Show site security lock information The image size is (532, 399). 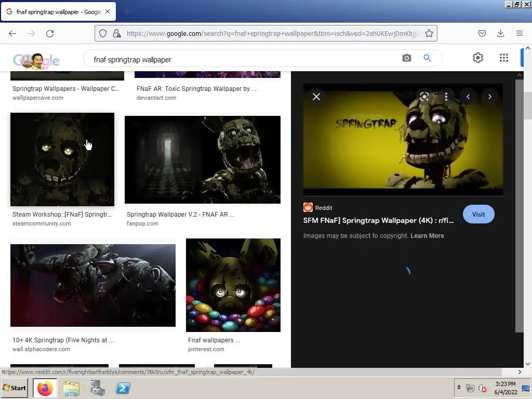117,33
